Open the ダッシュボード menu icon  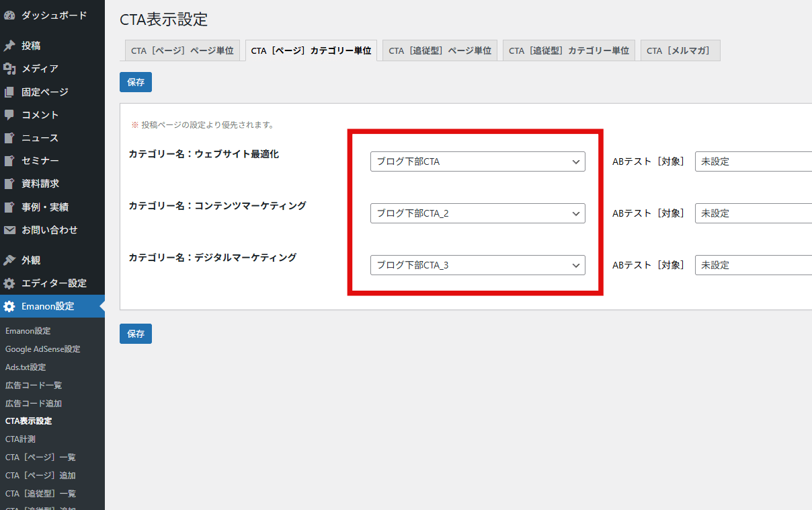(9, 15)
